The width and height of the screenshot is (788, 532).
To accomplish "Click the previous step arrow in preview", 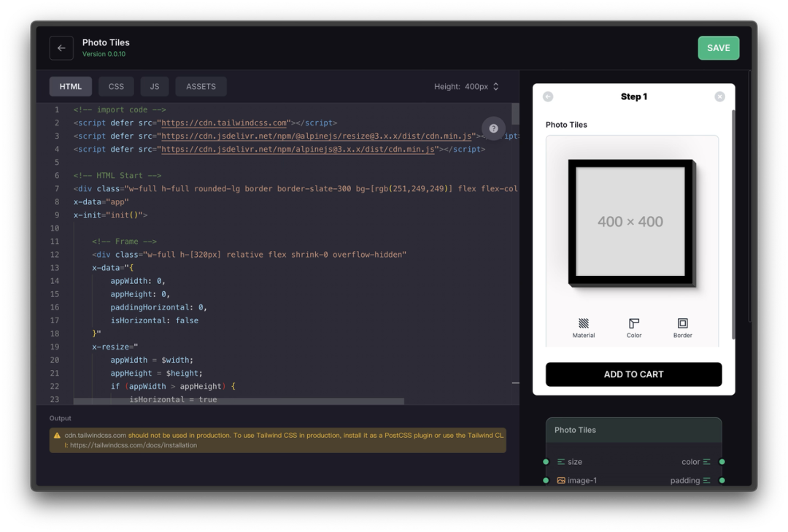I will tap(548, 96).
